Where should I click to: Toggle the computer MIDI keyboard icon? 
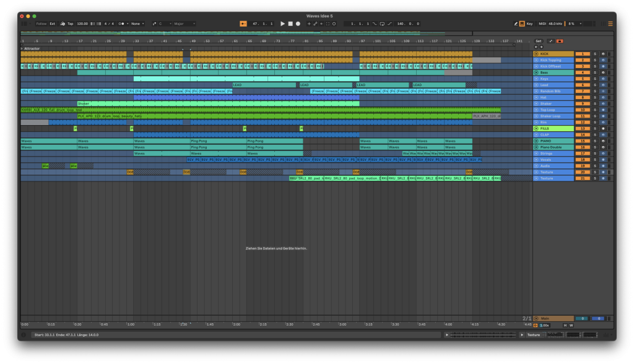point(522,24)
